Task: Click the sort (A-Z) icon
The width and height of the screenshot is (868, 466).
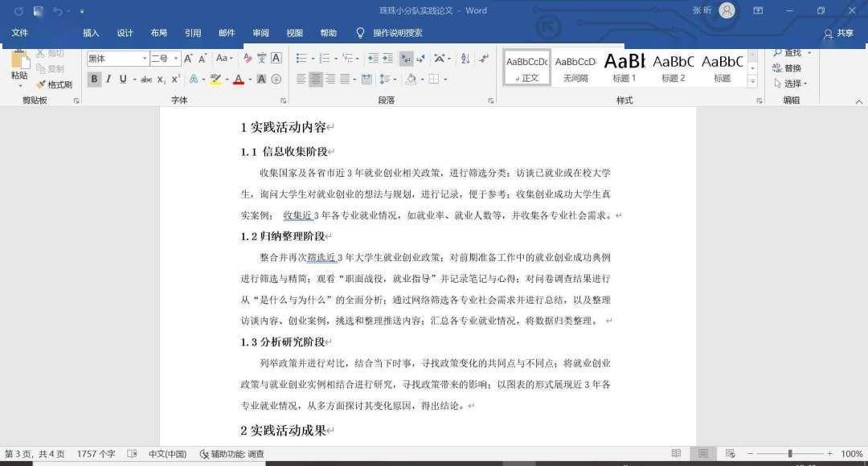Action: click(465, 58)
